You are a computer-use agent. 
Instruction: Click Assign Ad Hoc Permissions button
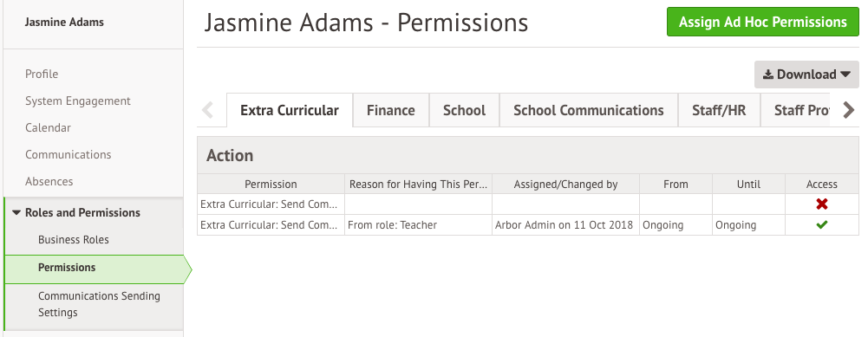(762, 23)
